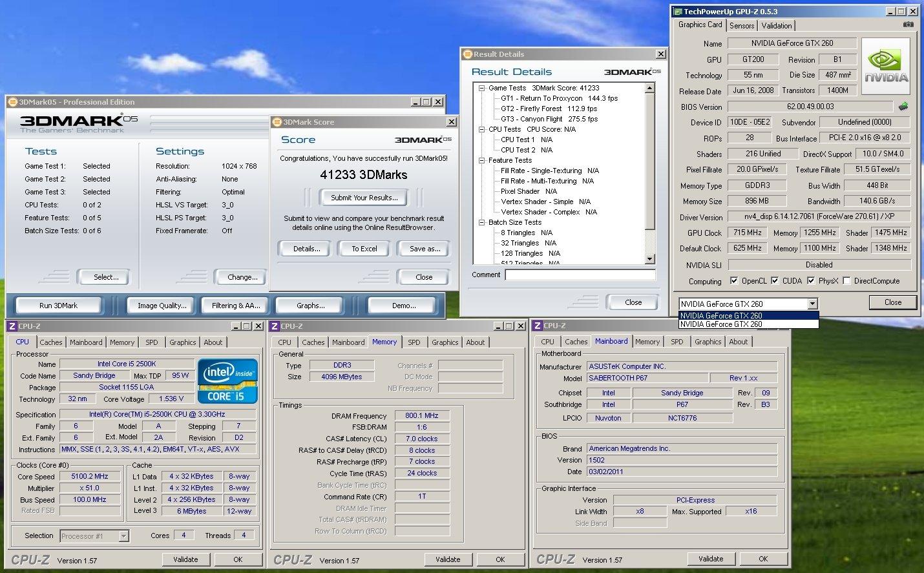Click the 41233 3DMarks score text
Viewport: 924px width, 573px height.
click(364, 175)
